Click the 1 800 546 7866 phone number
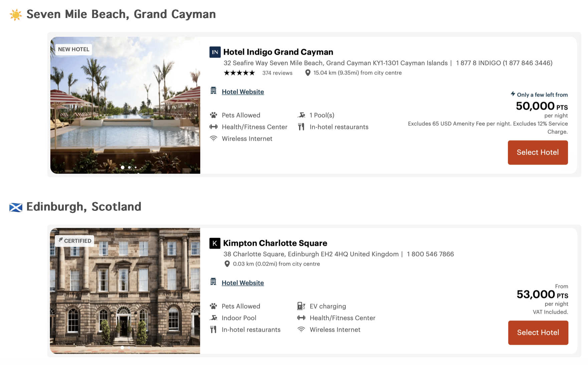Viewport: 588px width, 365px height. (430, 254)
